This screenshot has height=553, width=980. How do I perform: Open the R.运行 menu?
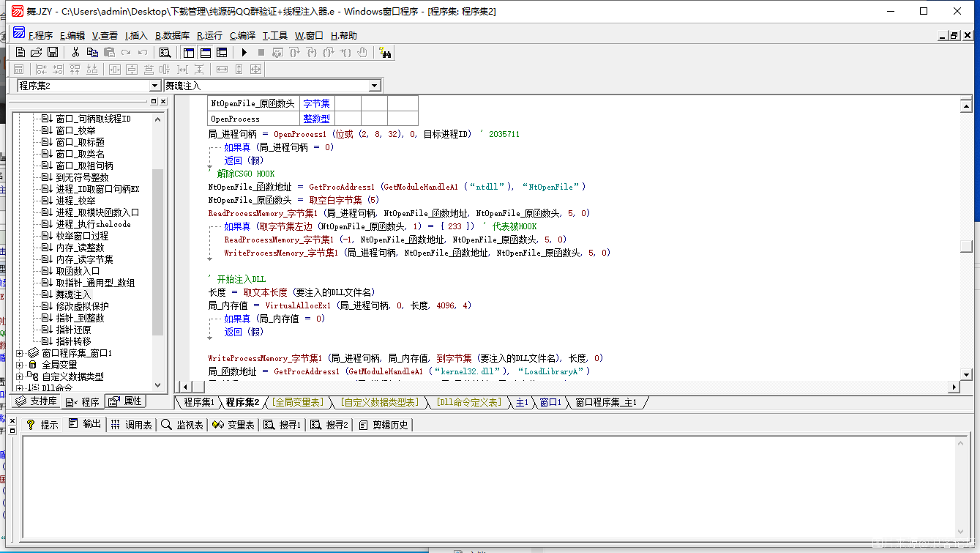(x=209, y=35)
